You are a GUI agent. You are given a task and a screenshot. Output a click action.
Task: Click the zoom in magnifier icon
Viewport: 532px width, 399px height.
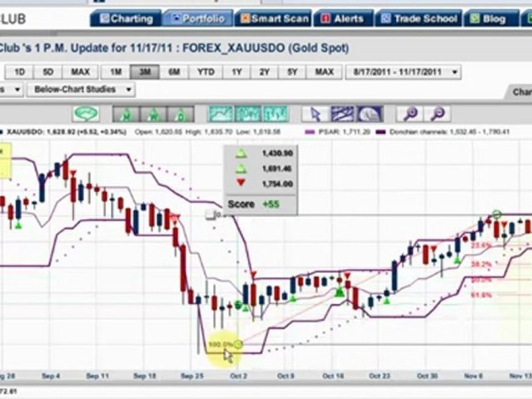(410, 114)
